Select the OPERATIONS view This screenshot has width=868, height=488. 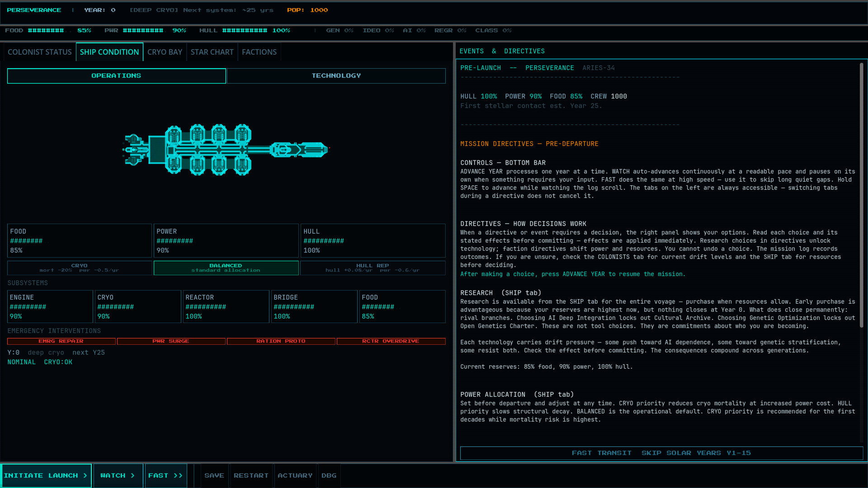coord(116,75)
